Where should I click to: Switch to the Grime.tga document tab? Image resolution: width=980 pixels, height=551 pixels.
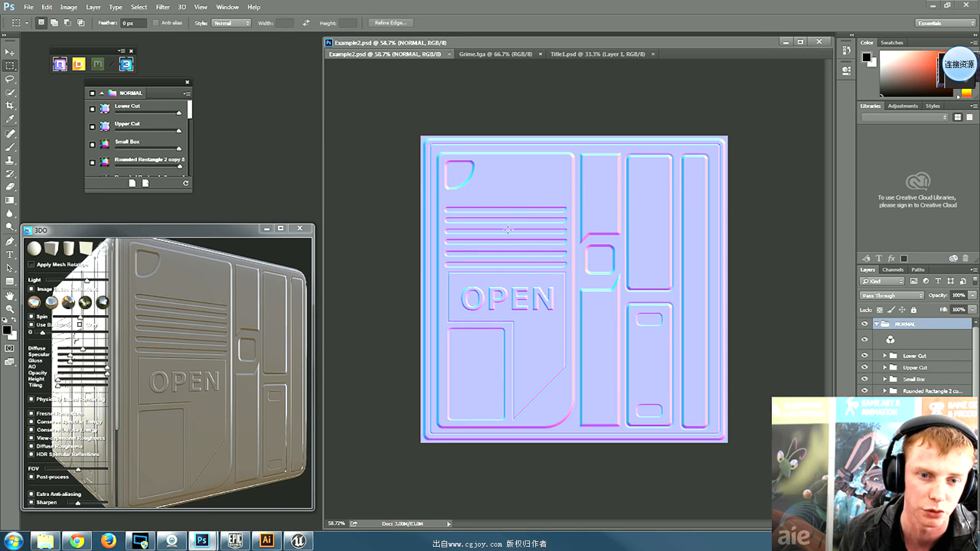[496, 54]
